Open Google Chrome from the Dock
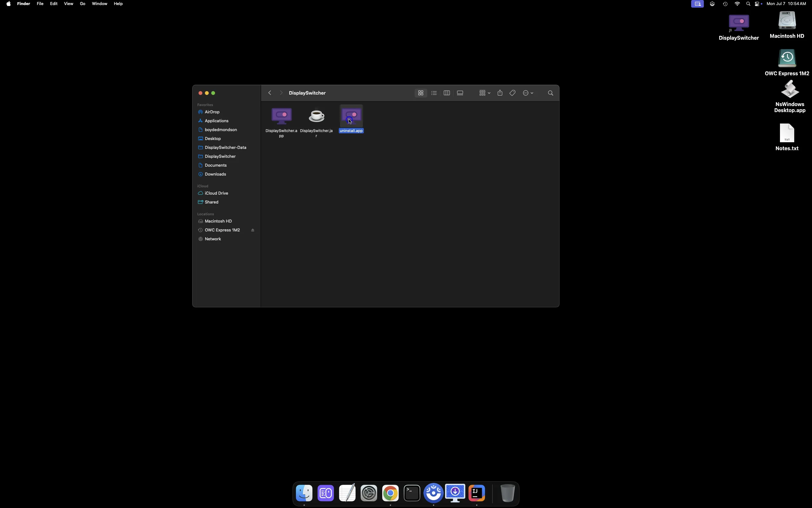 (390, 493)
